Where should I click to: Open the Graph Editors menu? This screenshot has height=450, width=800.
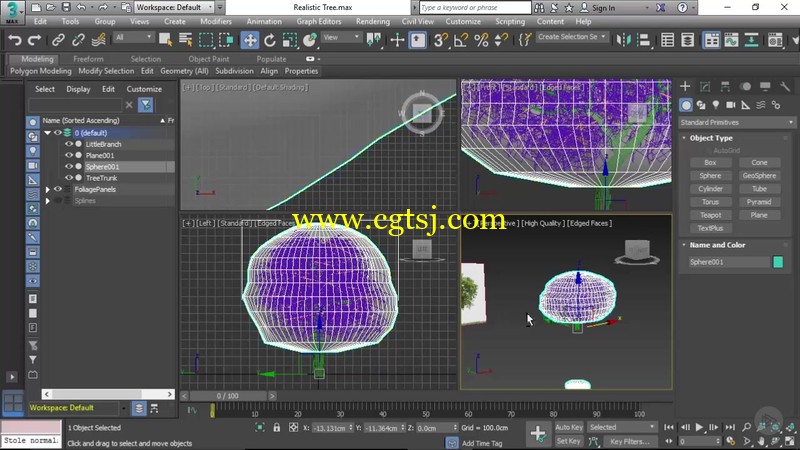(319, 21)
